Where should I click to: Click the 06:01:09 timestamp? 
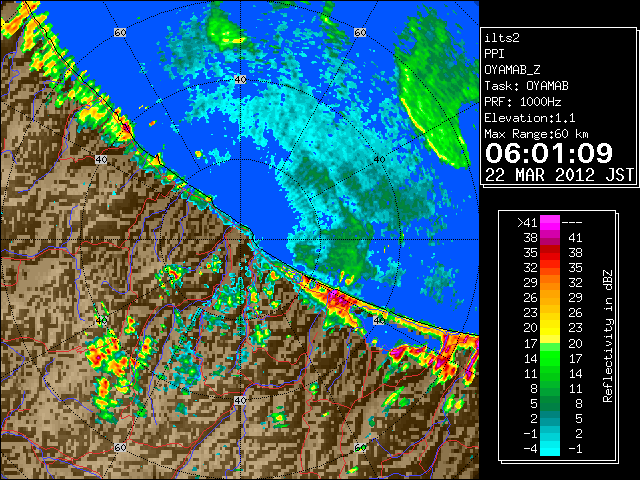549,153
